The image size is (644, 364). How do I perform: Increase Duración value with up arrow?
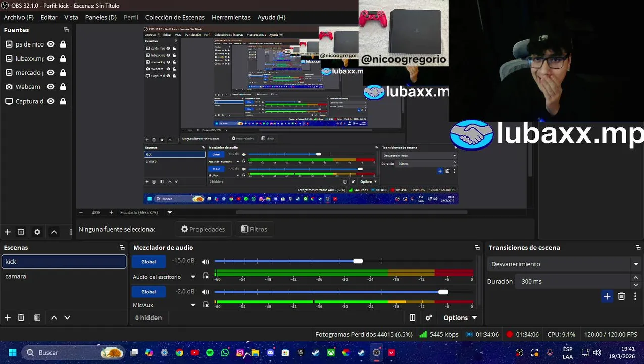(636, 278)
